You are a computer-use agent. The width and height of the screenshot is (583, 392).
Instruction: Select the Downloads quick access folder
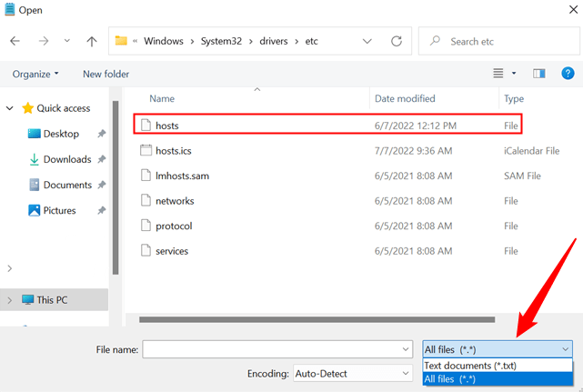[x=66, y=159]
